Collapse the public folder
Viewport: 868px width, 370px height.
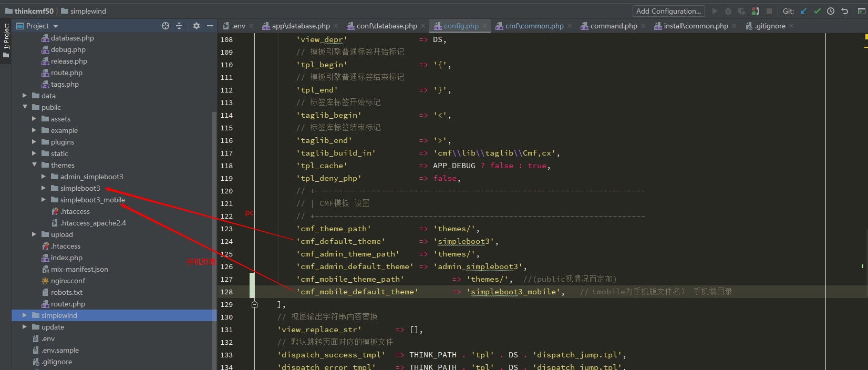tap(25, 107)
